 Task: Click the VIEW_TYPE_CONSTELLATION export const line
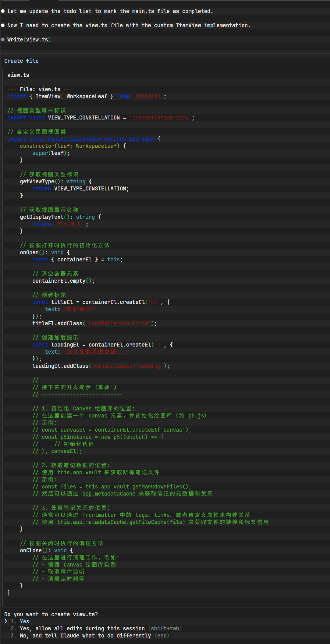coord(101,118)
